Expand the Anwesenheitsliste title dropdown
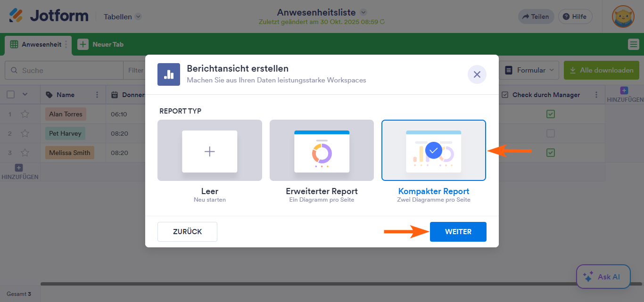 pos(362,12)
